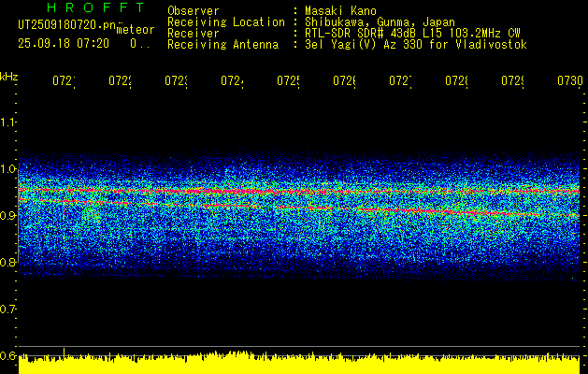The height and width of the screenshot is (374, 588).
Task: Click the 0722 time marker
Action: [x=120, y=81]
